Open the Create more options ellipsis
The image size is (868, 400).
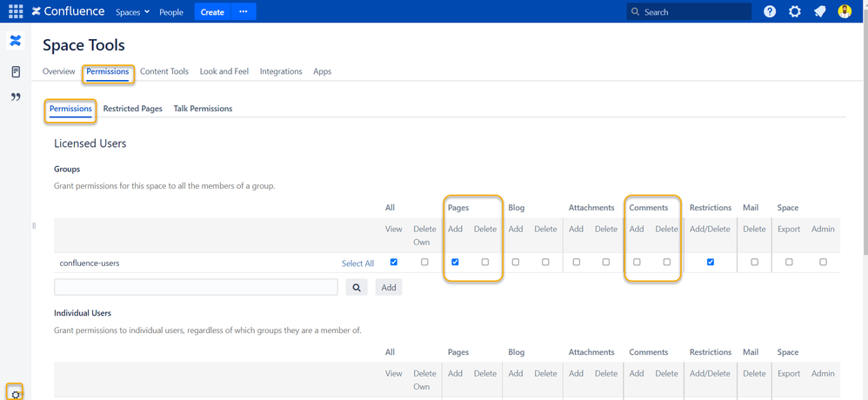coord(244,11)
